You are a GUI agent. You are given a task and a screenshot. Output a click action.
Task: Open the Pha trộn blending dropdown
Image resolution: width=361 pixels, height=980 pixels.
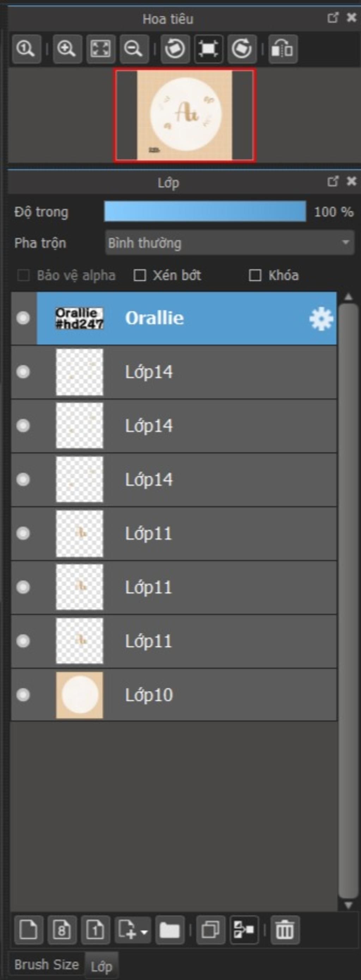pos(230,243)
